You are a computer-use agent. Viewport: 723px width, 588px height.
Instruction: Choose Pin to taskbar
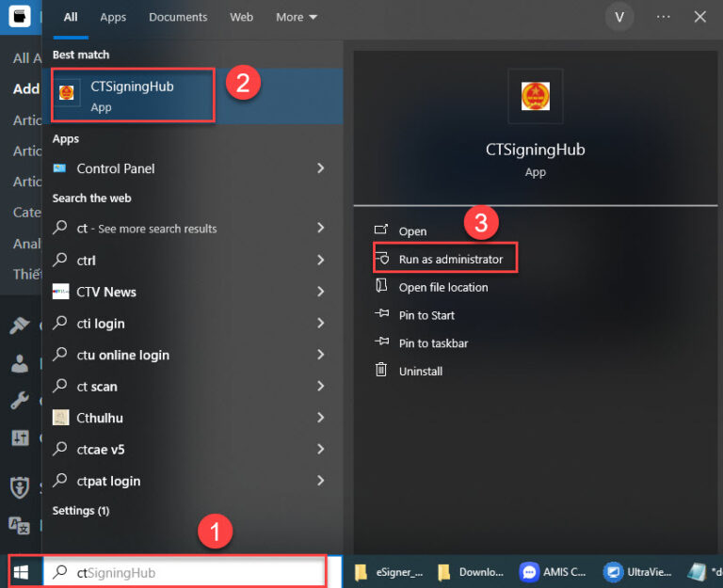point(433,343)
